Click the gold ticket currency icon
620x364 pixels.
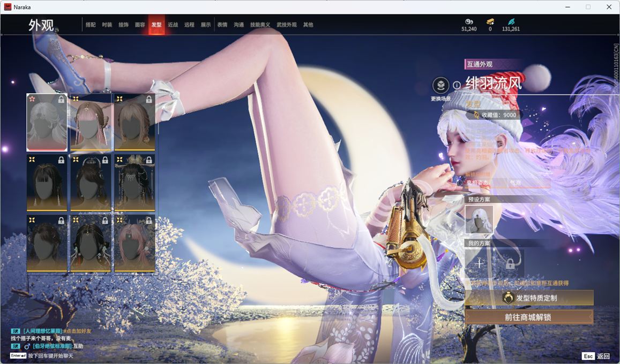[x=490, y=21]
